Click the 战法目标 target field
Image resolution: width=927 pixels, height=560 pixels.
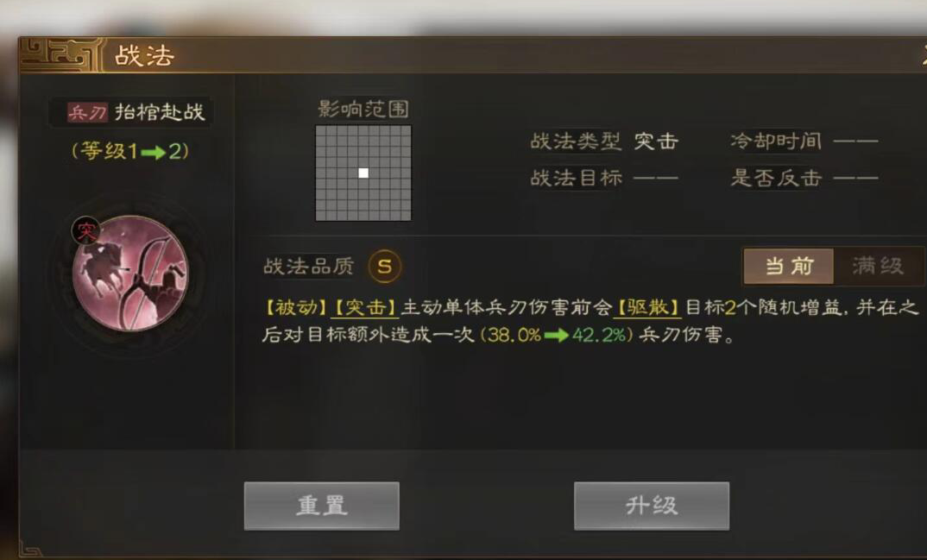[604, 177]
